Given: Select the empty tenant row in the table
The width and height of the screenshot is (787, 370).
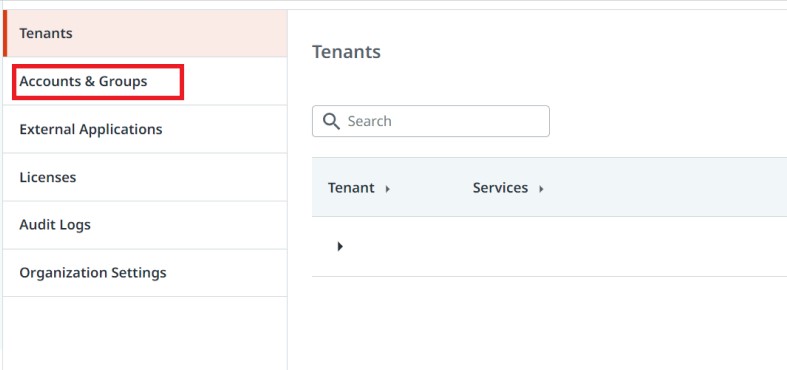Looking at the screenshot, I should tap(550, 246).
